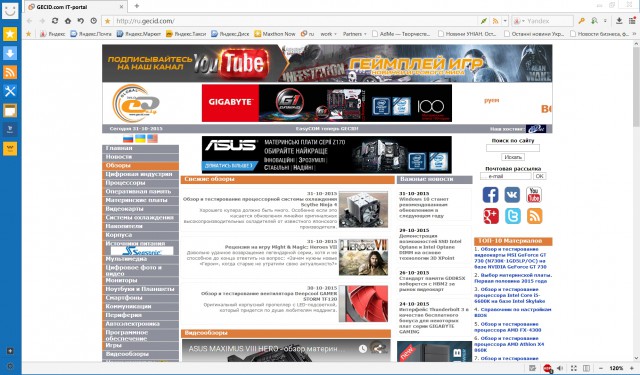Select the Russian flag language
The height and width of the screenshot is (375, 640).
coord(128,139)
